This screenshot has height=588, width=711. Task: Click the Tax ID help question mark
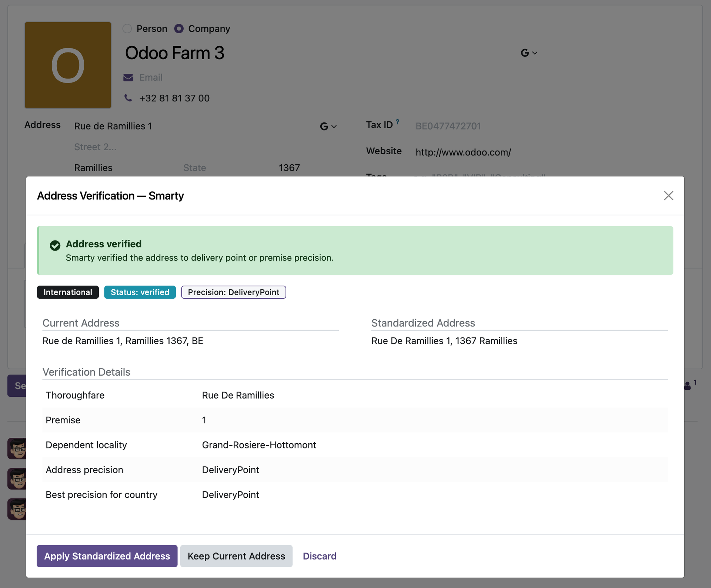[397, 121]
